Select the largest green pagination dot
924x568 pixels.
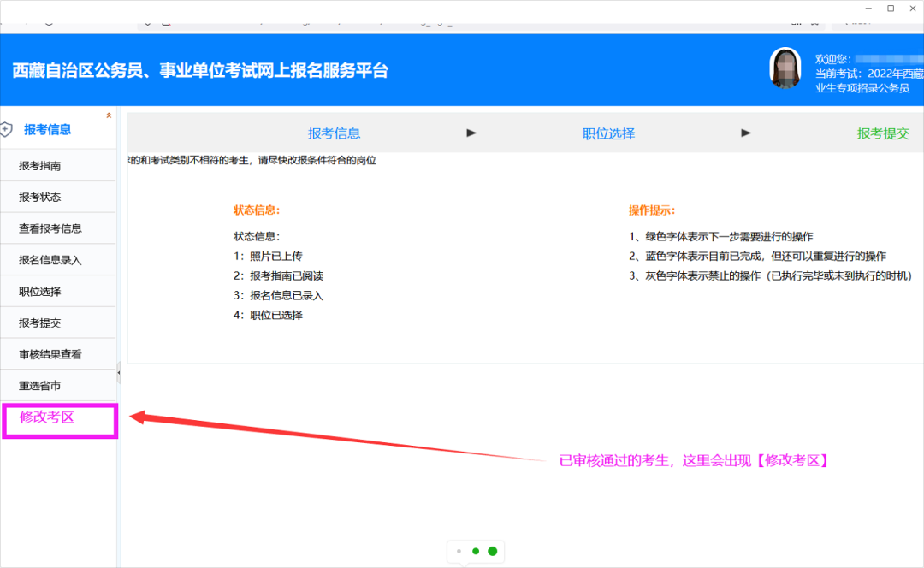click(492, 552)
